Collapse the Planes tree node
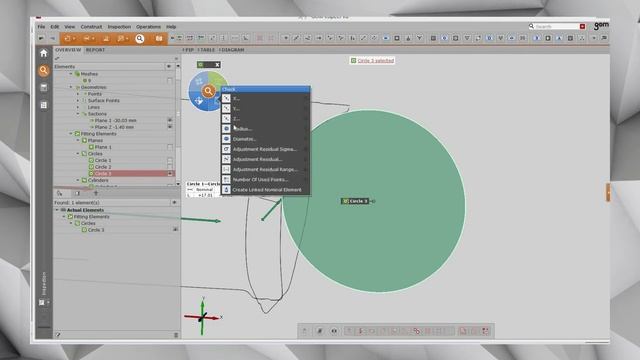This screenshot has width=640, height=360. click(78, 140)
